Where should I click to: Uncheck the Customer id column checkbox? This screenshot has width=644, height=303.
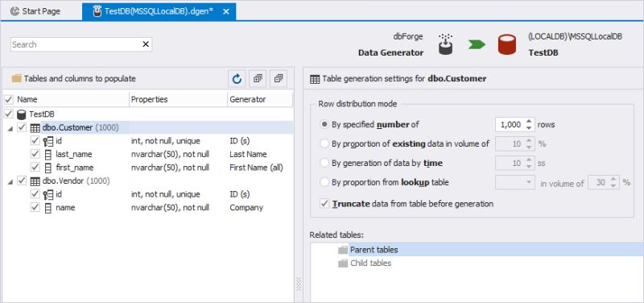point(35,141)
